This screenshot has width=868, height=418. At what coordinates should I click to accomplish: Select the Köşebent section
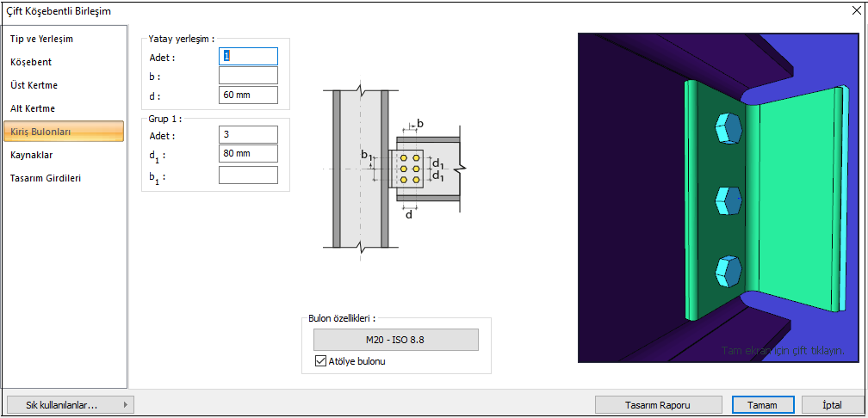pyautogui.click(x=64, y=63)
